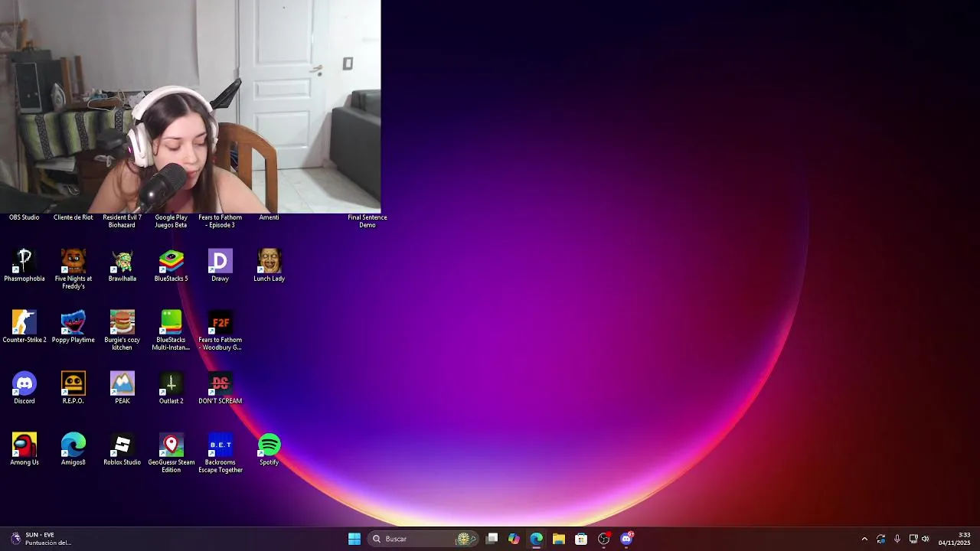Open File Explorer from the taskbar
The image size is (980, 551).
pos(559,539)
